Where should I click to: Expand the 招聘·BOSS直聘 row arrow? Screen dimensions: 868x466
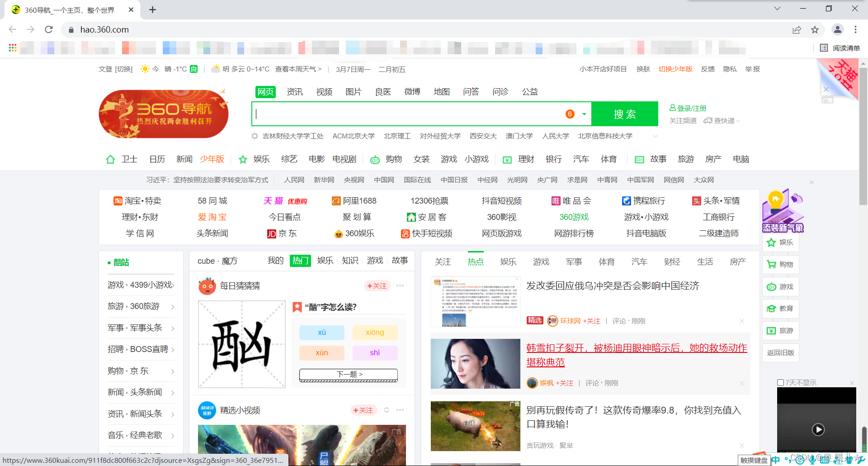tap(173, 350)
